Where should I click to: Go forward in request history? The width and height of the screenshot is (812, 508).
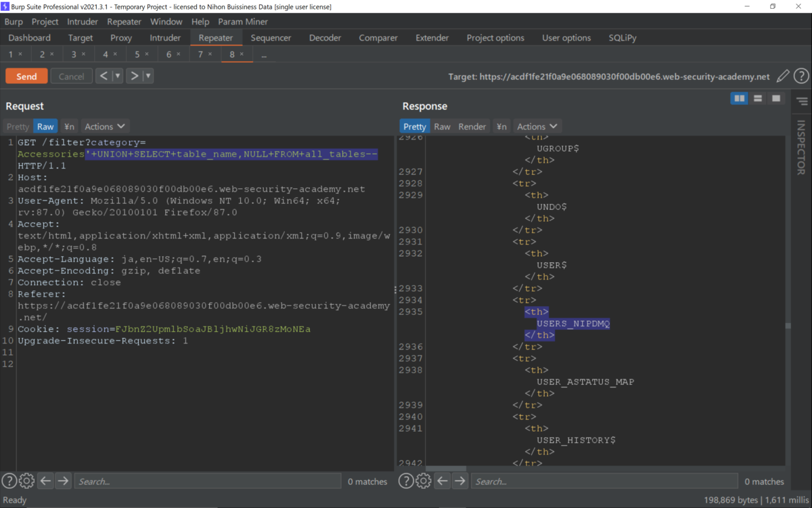click(x=135, y=76)
